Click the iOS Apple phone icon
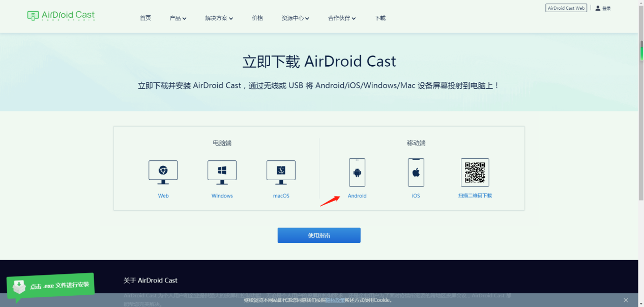Screen dimensions: 644x307 tap(416, 173)
